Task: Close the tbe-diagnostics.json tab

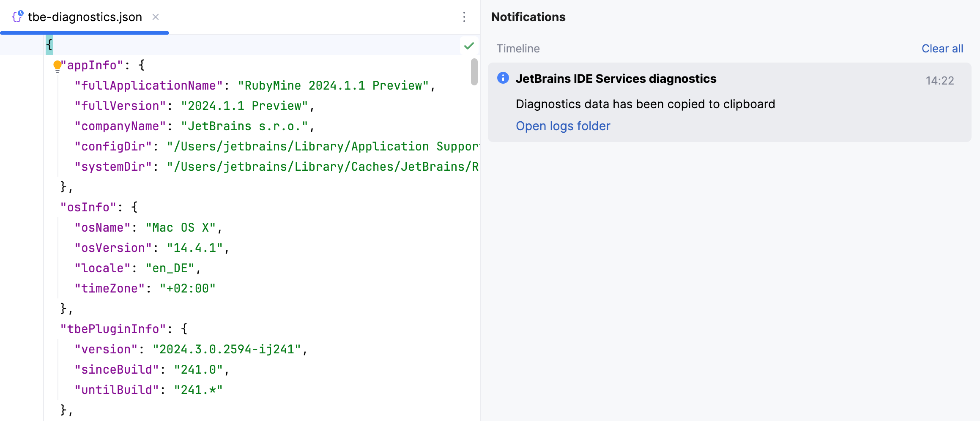Action: pos(156,17)
